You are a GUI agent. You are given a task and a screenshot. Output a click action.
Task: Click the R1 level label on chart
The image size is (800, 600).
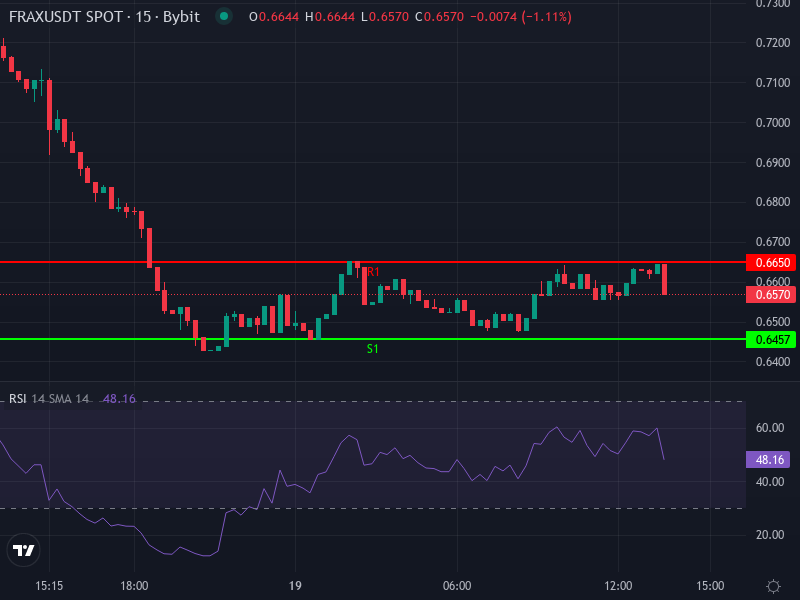(374, 271)
